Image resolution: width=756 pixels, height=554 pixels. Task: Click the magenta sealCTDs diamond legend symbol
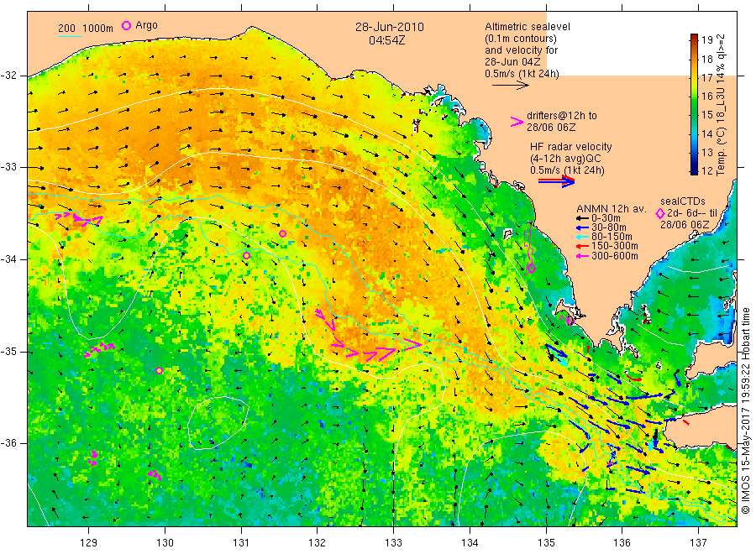coord(660,213)
